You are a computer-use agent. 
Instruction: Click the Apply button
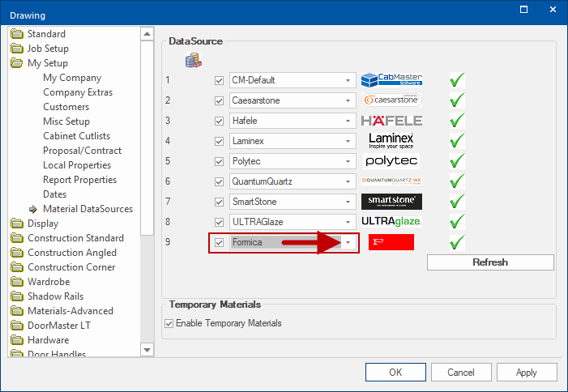(x=527, y=373)
